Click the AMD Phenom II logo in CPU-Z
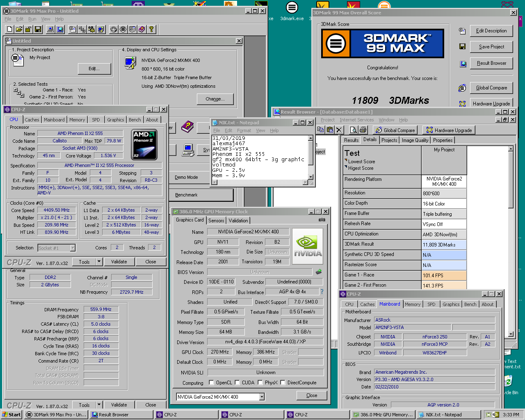The height and width of the screenshot is (420, 525). [x=145, y=144]
